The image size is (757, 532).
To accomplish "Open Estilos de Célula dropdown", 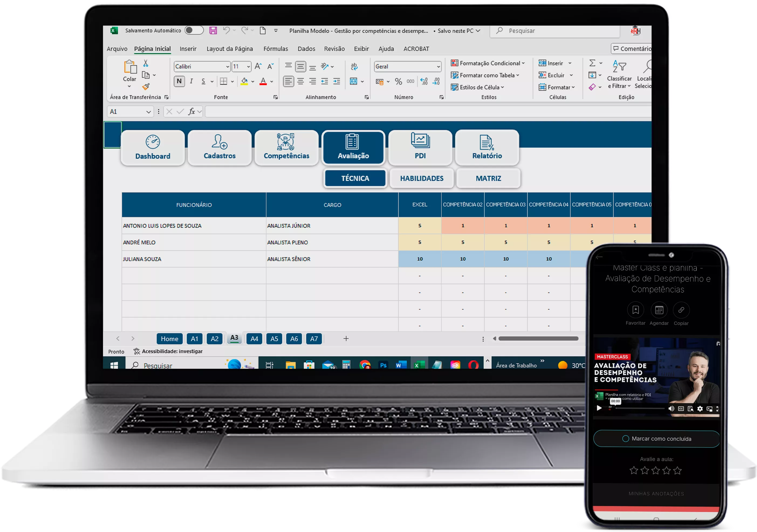I will point(477,87).
